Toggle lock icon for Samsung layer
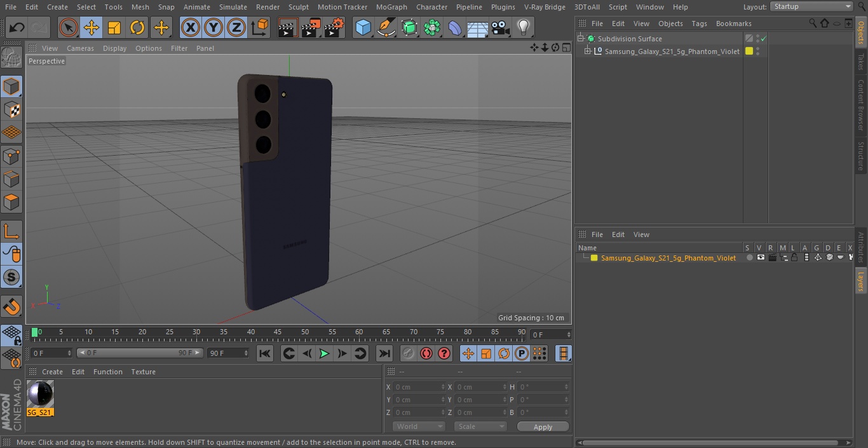 click(x=794, y=258)
